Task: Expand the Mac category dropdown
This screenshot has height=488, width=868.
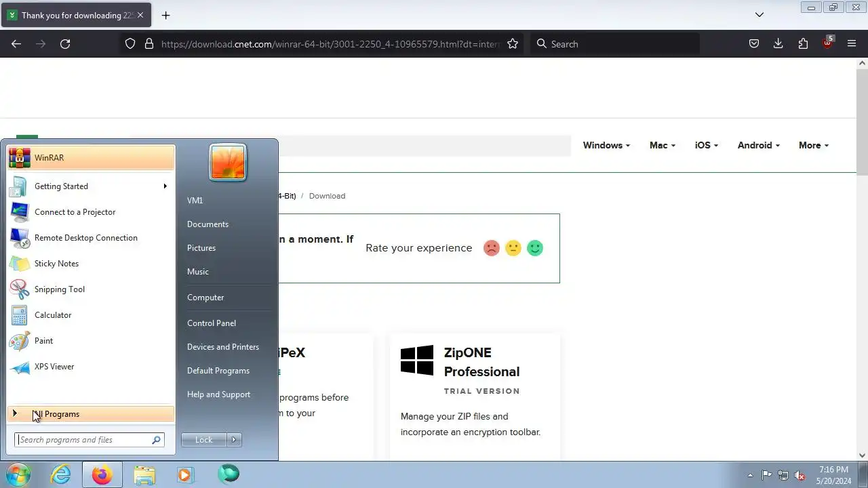Action: [662, 146]
